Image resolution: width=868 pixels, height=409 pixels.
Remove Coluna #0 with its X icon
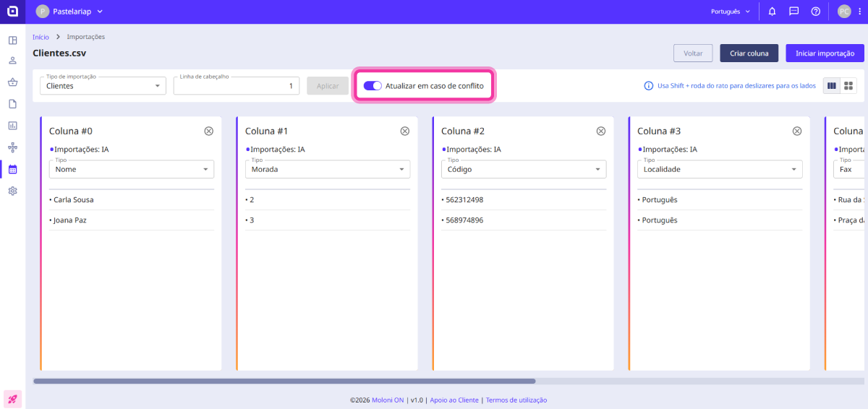pyautogui.click(x=208, y=131)
